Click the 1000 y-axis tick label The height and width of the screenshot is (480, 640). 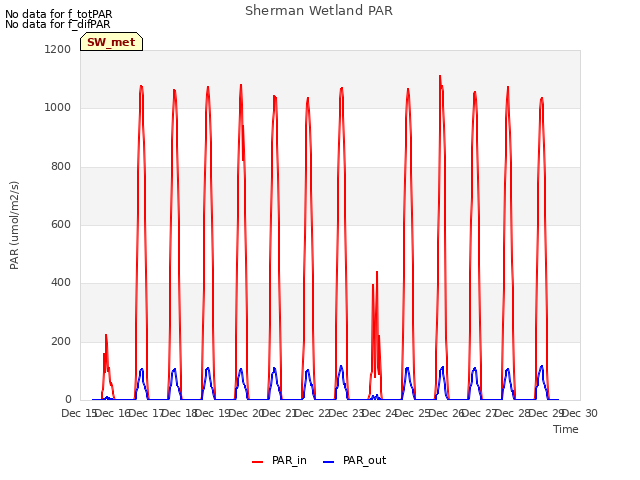(58, 108)
